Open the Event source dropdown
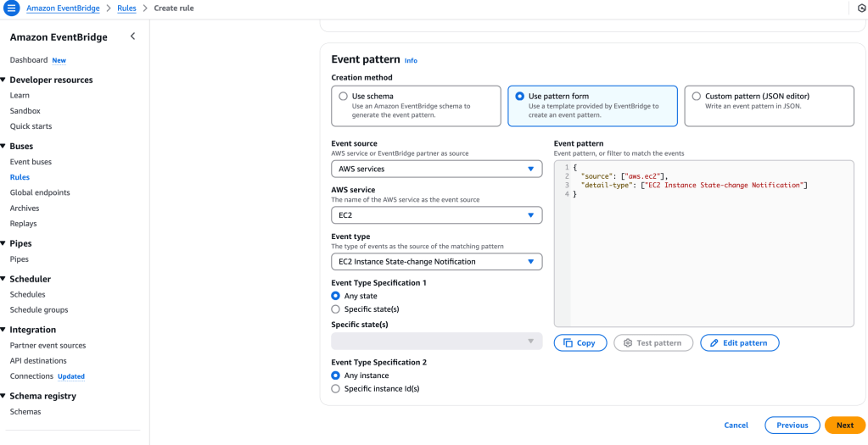Viewport: 868px width, 445px height. (x=436, y=170)
